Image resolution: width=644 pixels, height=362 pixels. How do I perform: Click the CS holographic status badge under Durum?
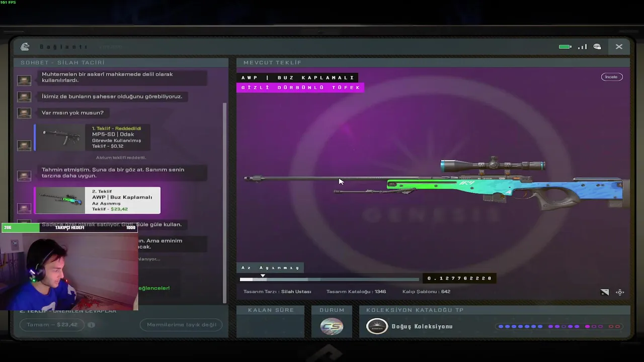point(332,327)
